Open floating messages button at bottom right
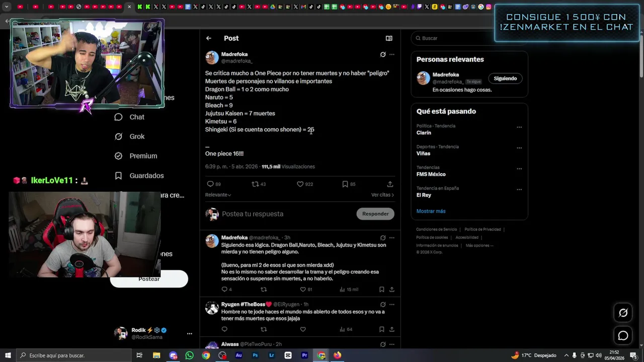 [x=623, y=335]
